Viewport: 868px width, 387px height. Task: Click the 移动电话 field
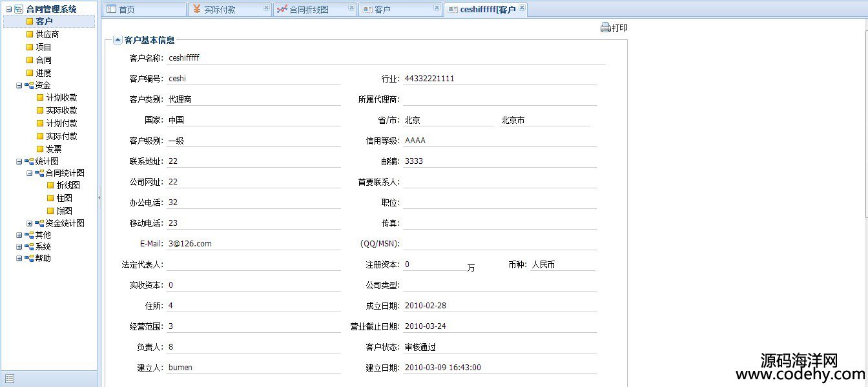pyautogui.click(x=254, y=223)
